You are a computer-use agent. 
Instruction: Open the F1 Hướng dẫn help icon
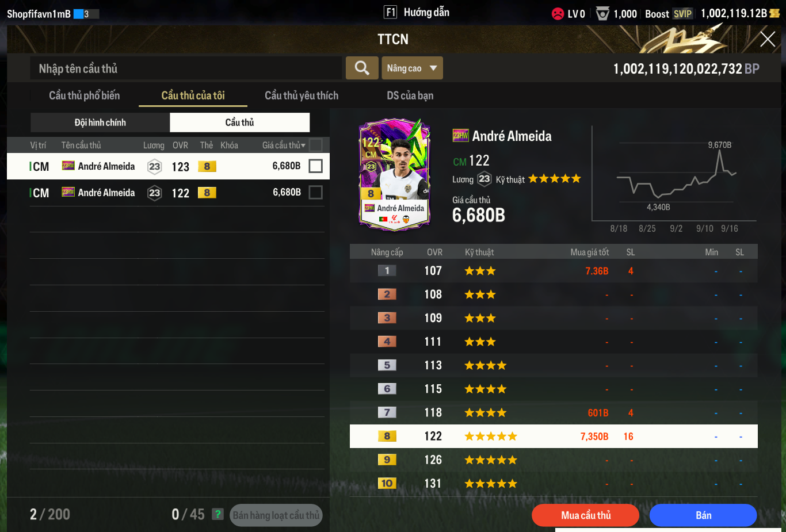pyautogui.click(x=390, y=12)
